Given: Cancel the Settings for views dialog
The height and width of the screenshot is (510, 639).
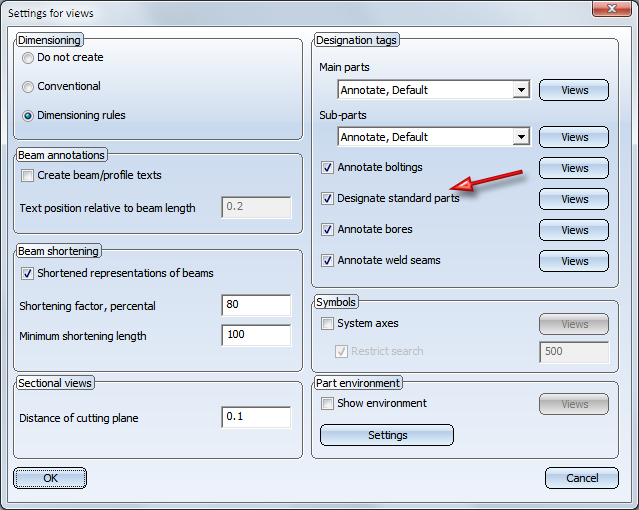Looking at the screenshot, I should (x=582, y=478).
